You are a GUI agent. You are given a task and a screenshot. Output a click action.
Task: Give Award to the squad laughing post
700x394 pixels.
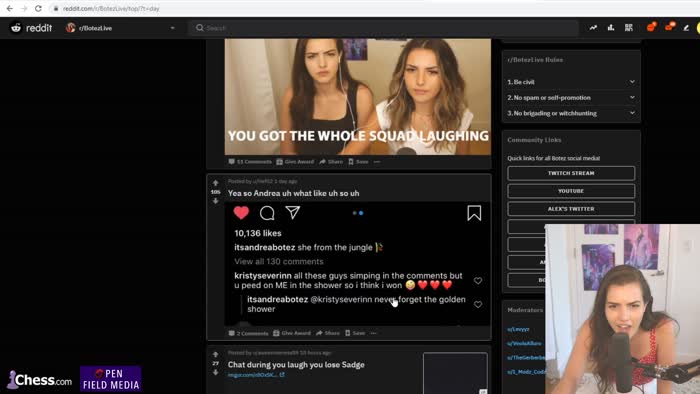[295, 162]
